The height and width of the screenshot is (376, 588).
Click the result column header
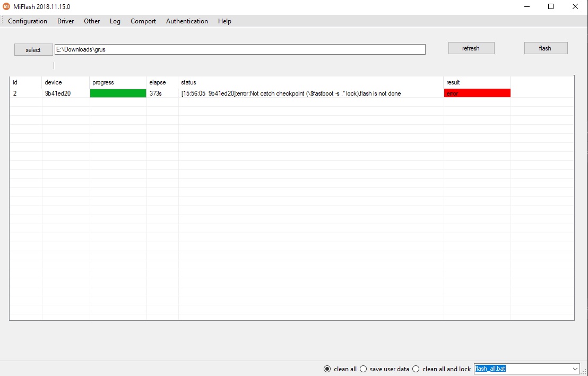[x=477, y=82]
